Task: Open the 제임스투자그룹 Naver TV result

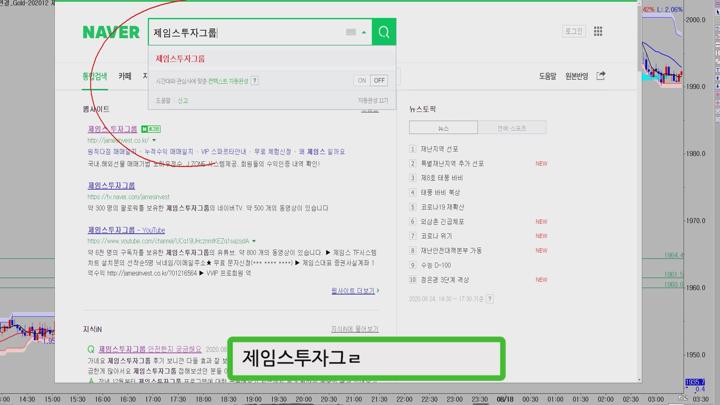Action: [x=111, y=186]
